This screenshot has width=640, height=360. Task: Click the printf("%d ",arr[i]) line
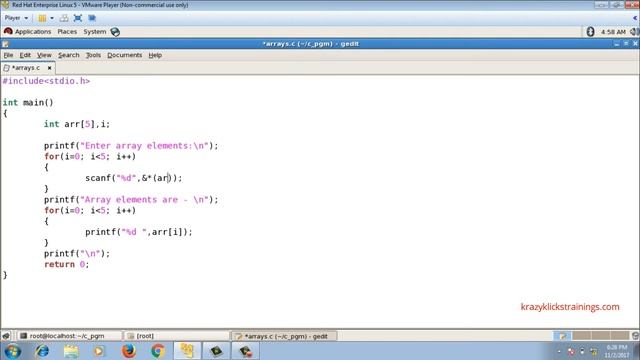point(139,232)
